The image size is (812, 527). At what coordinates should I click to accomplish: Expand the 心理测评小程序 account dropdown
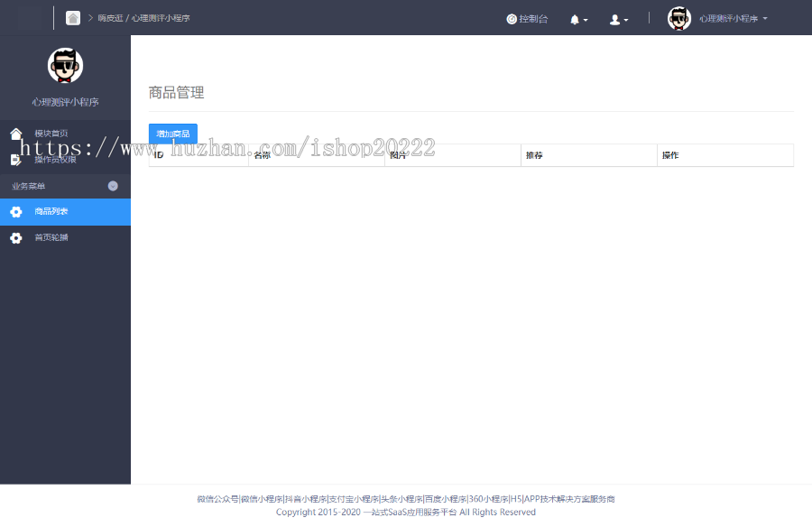[731, 18]
